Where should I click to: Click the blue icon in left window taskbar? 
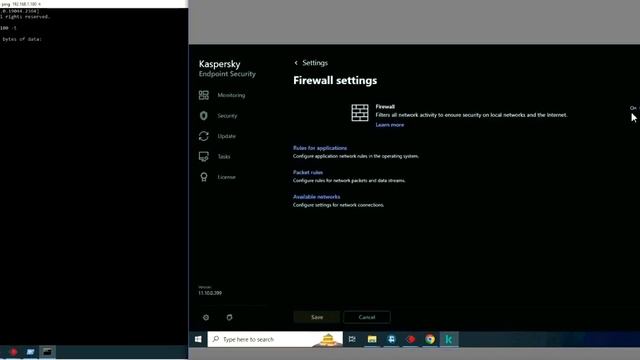tap(30, 352)
